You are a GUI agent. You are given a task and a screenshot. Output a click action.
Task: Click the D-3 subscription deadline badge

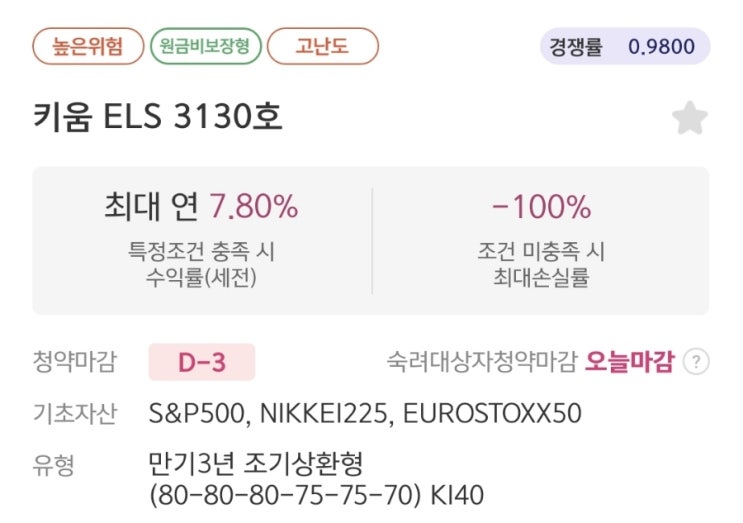[202, 362]
